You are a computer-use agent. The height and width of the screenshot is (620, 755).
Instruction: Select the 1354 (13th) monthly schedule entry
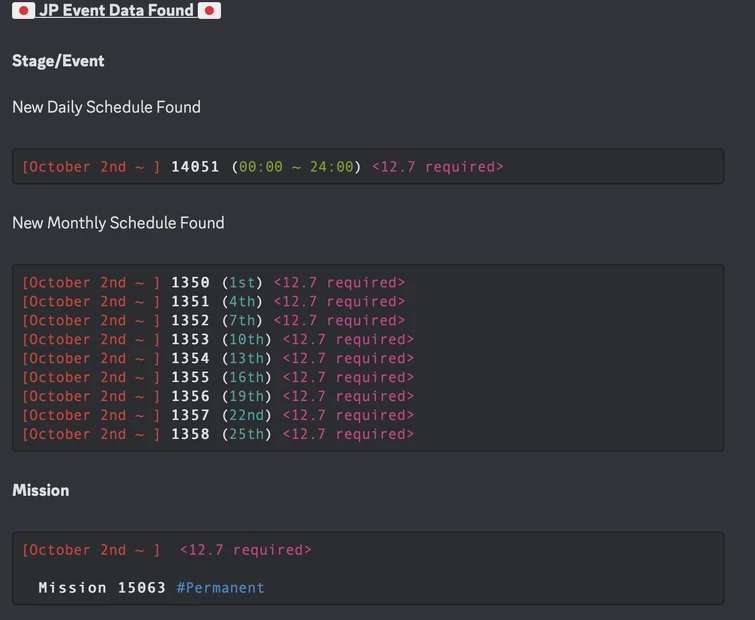(190, 359)
